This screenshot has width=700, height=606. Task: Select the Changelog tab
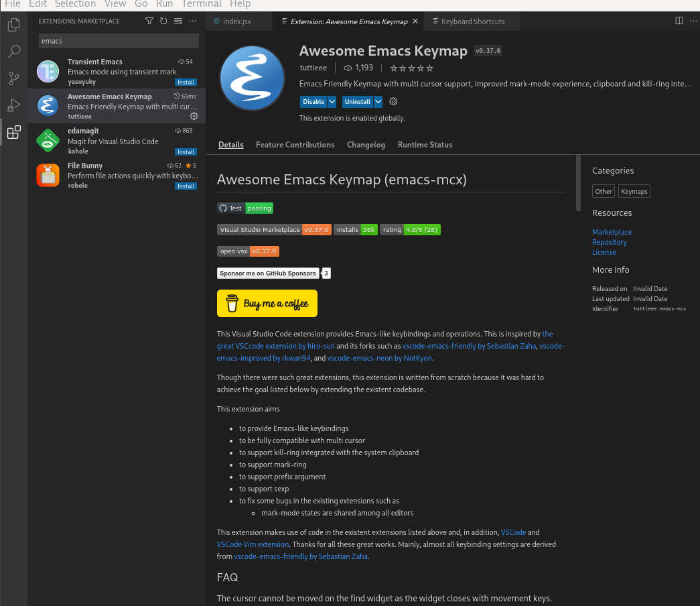click(366, 145)
